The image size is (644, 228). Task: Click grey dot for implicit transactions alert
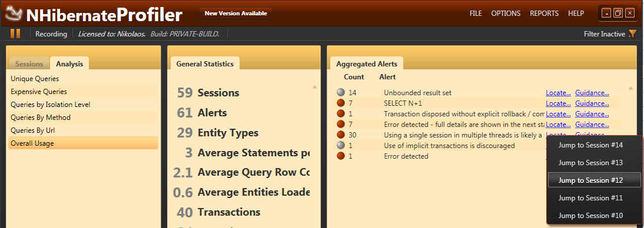tap(340, 146)
